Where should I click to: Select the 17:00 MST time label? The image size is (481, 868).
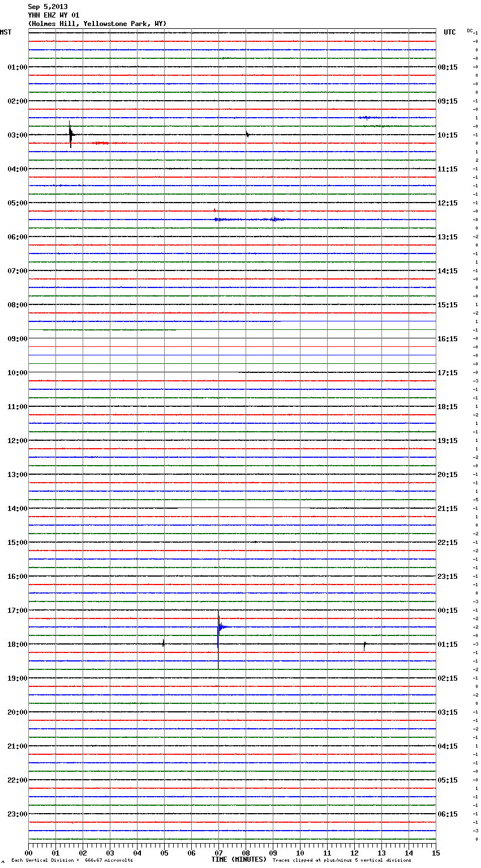point(17,611)
